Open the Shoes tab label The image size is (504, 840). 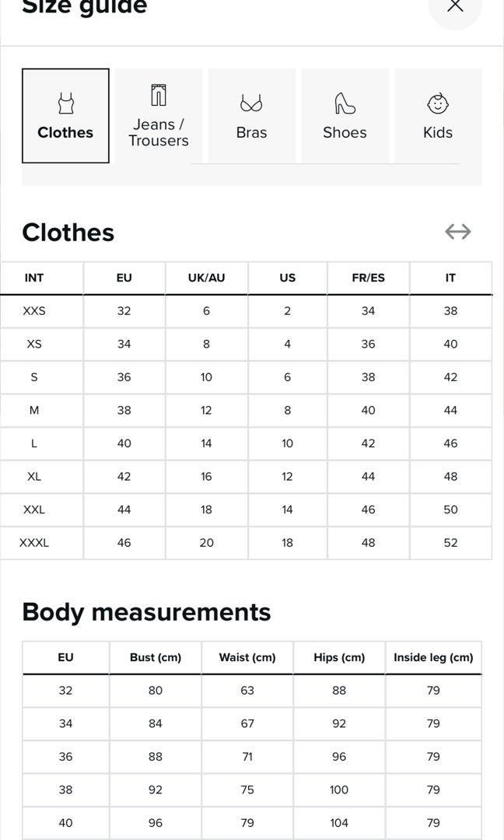coord(345,132)
